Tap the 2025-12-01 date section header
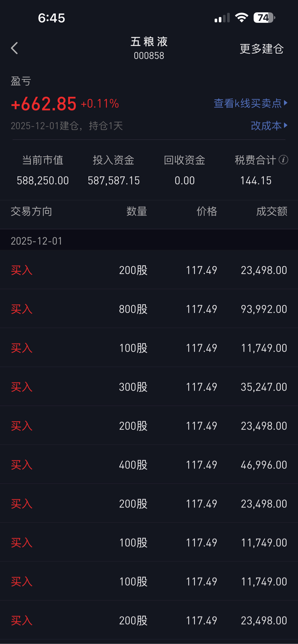Viewport: 298px width, 644px height. [36, 241]
